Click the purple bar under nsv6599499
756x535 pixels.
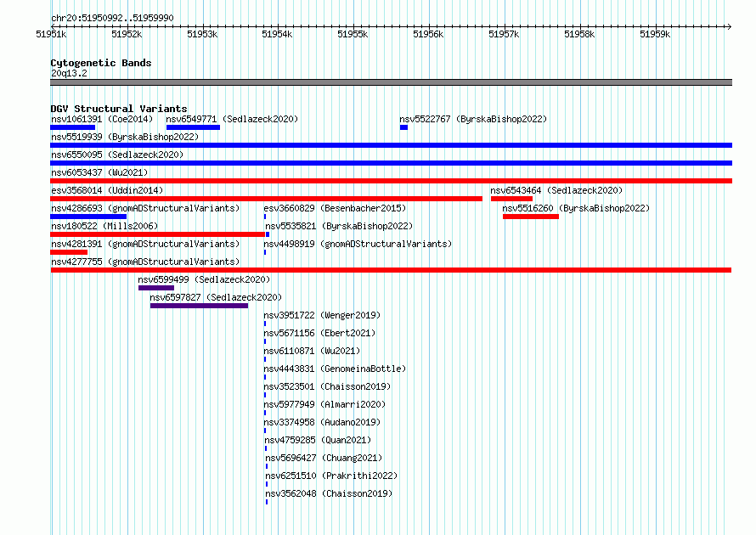click(156, 288)
